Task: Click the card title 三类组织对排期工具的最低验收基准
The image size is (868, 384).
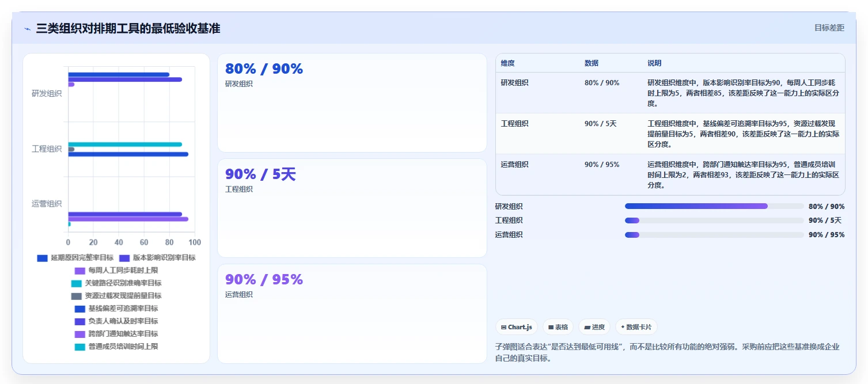Action: [x=128, y=28]
